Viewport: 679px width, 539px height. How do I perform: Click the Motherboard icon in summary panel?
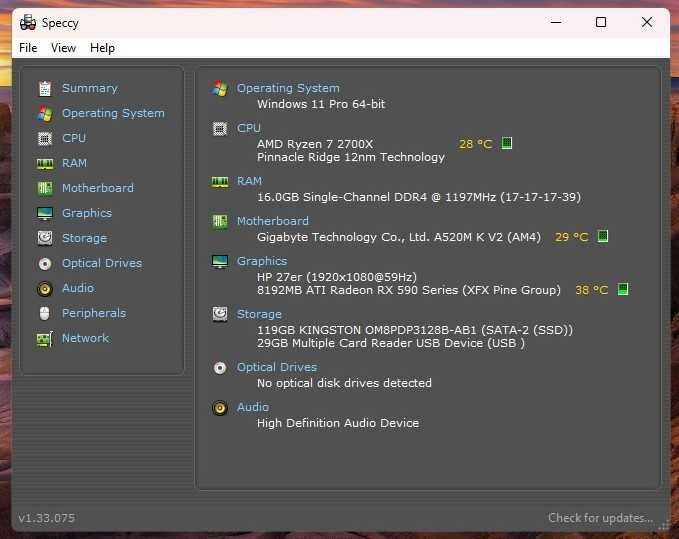click(x=220, y=222)
